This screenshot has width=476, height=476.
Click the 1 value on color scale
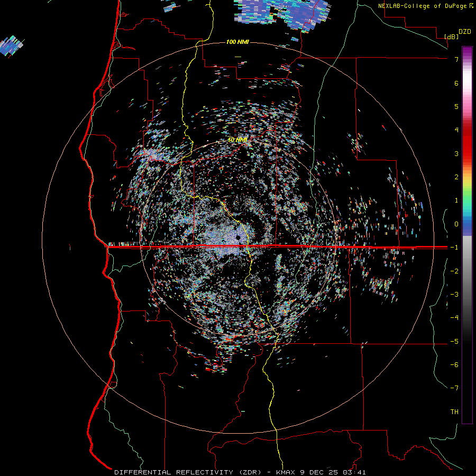(456, 200)
